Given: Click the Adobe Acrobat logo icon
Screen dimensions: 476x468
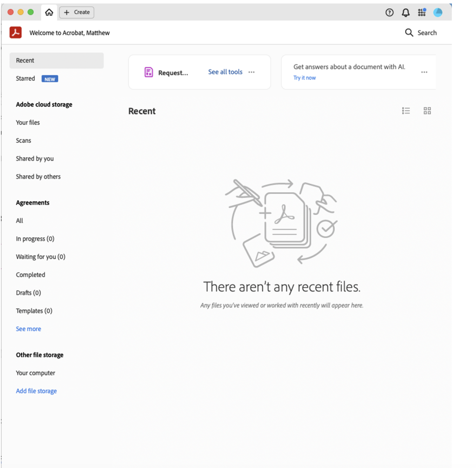Looking at the screenshot, I should click(x=16, y=33).
